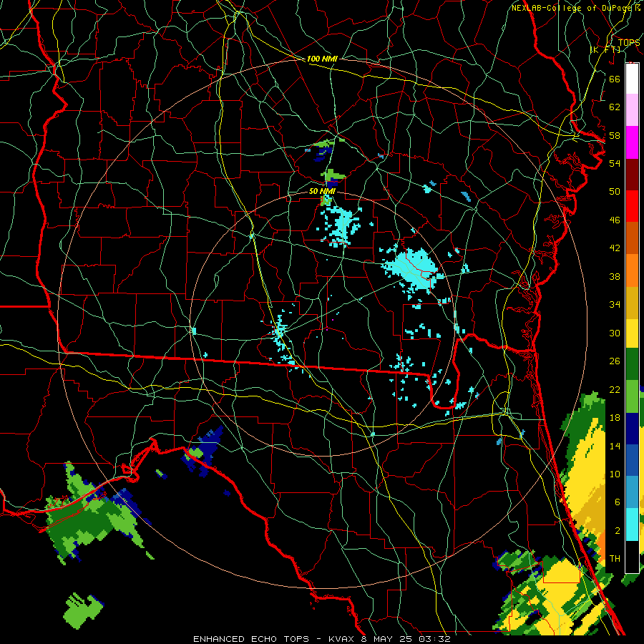Screen dimensions: 644x644
Task: Click the legend value "54"
Action: click(615, 163)
